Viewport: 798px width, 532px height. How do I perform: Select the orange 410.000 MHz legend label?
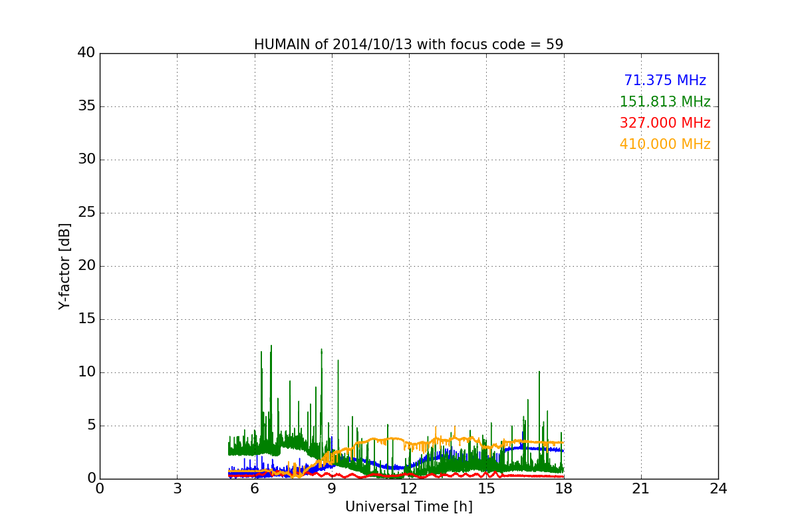[x=665, y=144]
